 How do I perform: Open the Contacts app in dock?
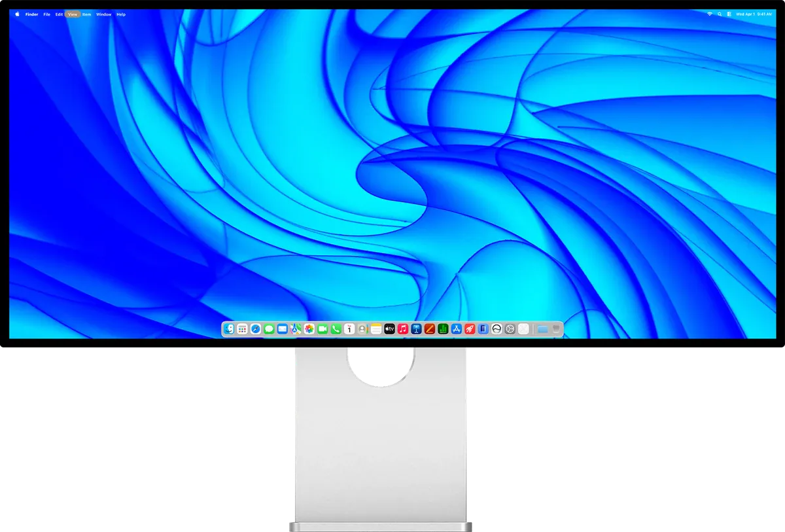tap(362, 329)
